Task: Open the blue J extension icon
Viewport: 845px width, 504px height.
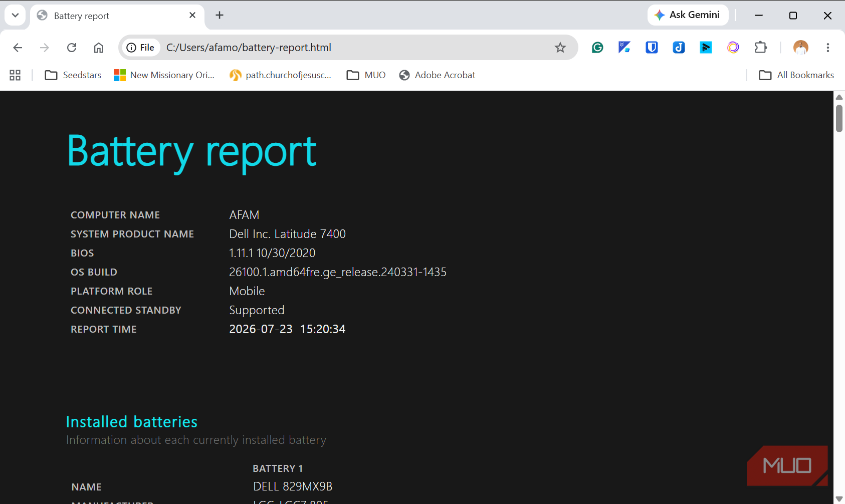Action: pyautogui.click(x=679, y=48)
